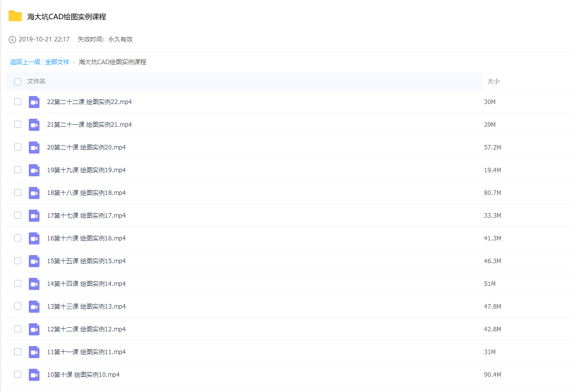Open file 20第二十课 绘图实例20.mp4

coord(86,147)
